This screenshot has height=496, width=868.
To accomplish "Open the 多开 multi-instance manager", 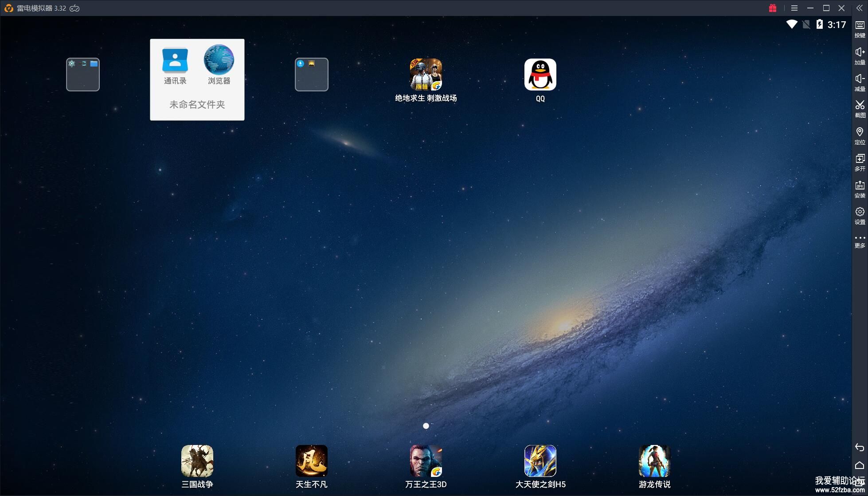I will (x=860, y=163).
